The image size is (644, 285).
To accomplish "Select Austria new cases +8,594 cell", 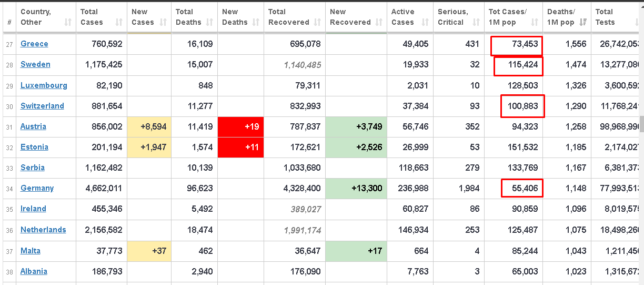I will click(149, 126).
